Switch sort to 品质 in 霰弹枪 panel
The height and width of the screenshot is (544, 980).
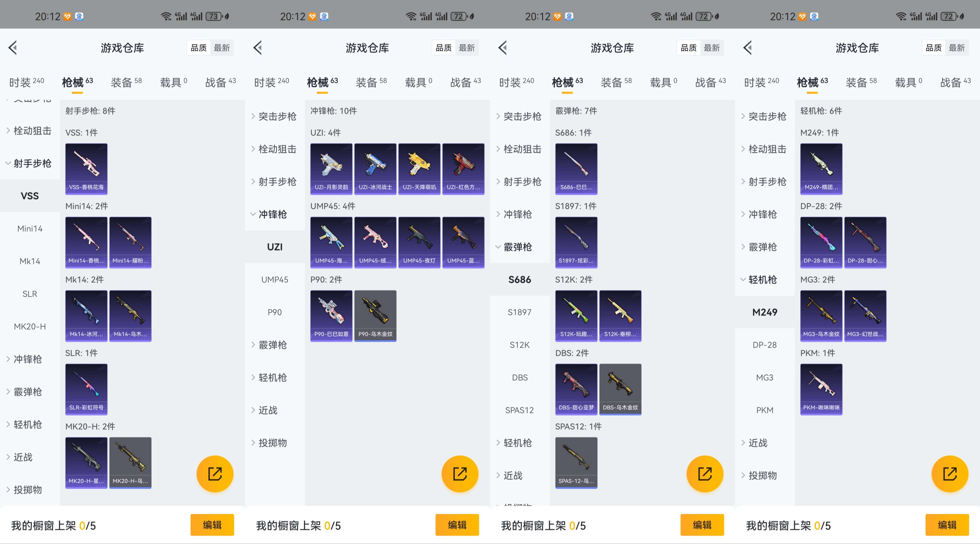pyautogui.click(x=689, y=48)
